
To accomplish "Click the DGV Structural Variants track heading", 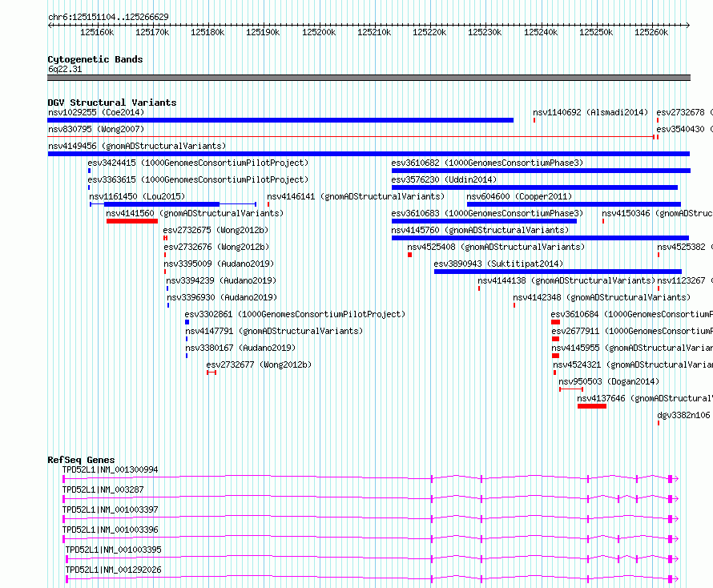I will coord(112,103).
